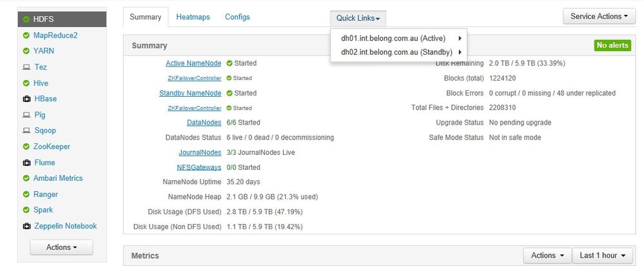Select YARN service in sidebar
Viewport: 644px width, 266px height.
43,51
